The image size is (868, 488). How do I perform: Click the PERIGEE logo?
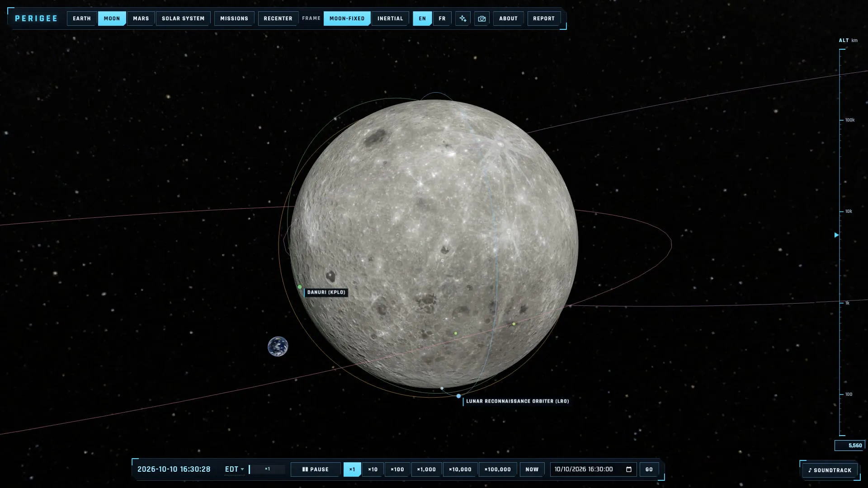36,19
